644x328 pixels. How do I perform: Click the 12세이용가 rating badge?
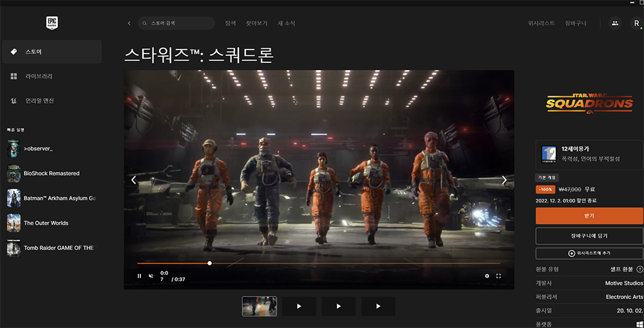pyautogui.click(x=549, y=155)
